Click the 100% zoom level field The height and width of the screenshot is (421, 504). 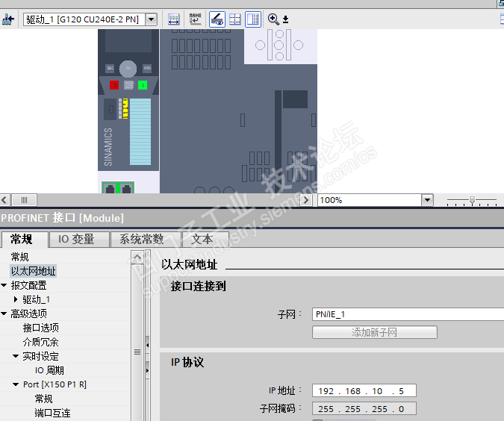point(370,200)
